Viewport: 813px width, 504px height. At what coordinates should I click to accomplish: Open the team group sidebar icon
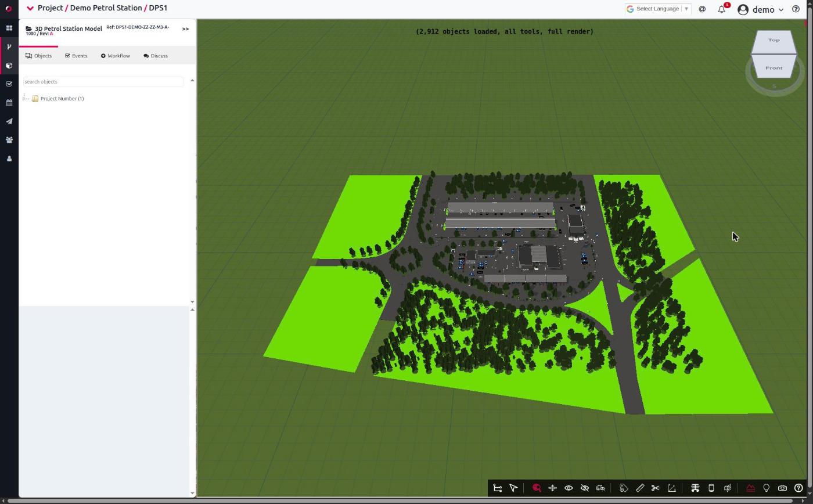9,140
